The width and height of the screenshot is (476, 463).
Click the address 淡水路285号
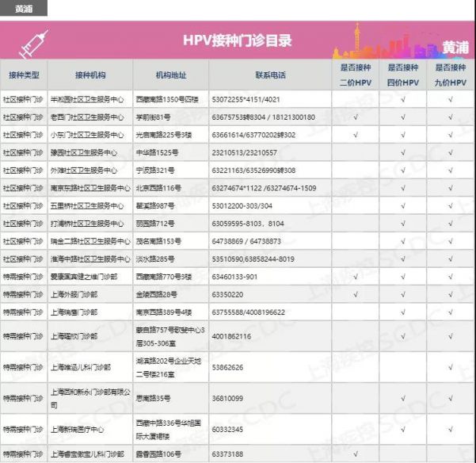(155, 258)
